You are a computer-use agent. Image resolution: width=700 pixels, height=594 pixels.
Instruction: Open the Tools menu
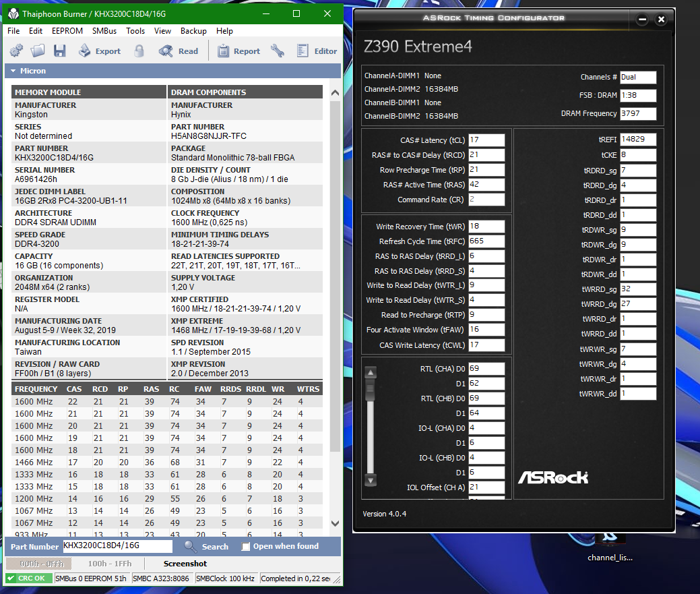(x=135, y=31)
